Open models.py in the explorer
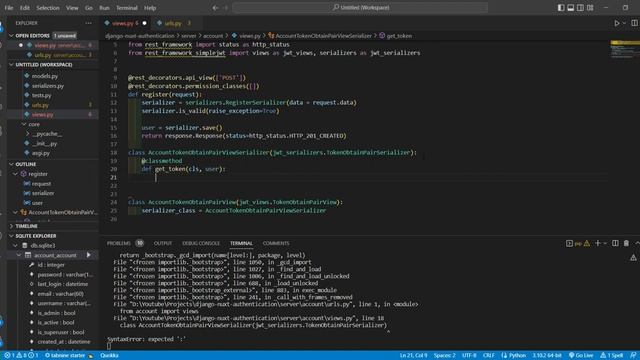The image size is (640, 360). coord(45,76)
